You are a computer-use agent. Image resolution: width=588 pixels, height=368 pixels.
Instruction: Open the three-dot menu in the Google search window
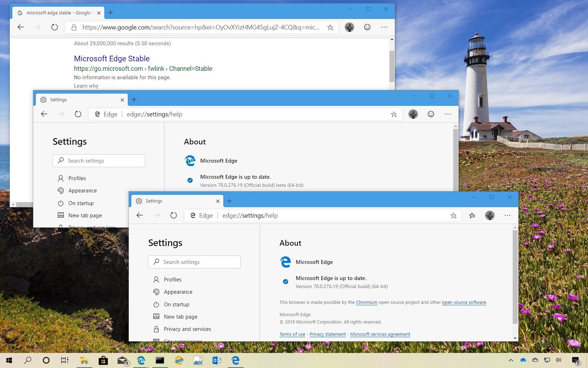tap(384, 27)
